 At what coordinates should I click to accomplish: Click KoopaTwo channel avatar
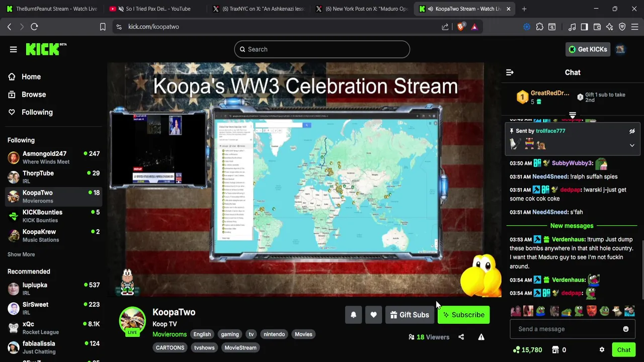click(x=132, y=321)
